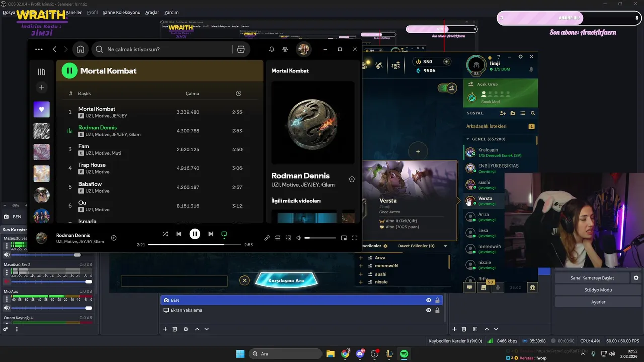Open Mic/Aux three-dot options menu
This screenshot has height=362, width=644.
7,299
